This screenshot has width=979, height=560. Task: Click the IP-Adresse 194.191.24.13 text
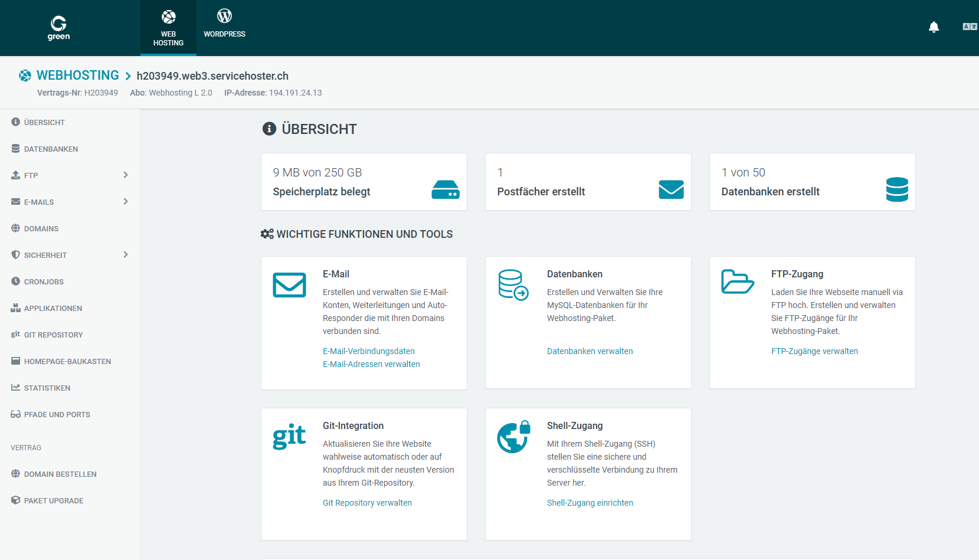click(x=273, y=93)
